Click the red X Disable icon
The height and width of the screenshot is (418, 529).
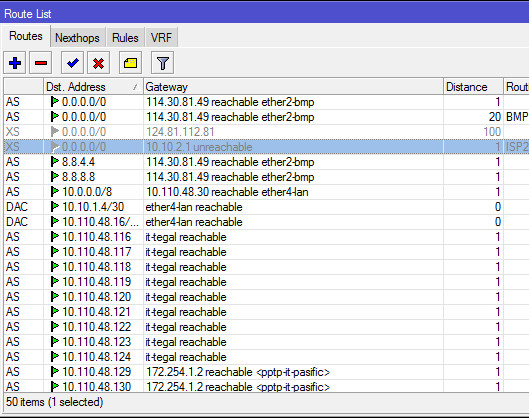pos(99,63)
